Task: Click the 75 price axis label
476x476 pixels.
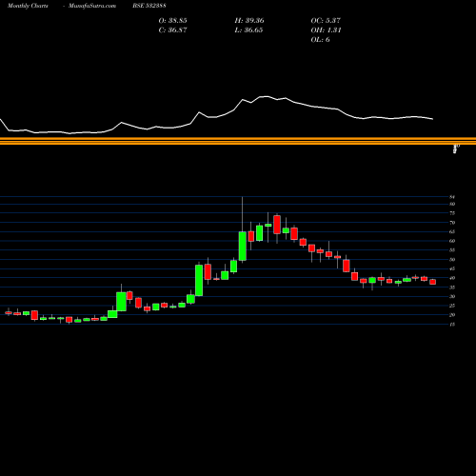Action: pyautogui.click(x=452, y=213)
